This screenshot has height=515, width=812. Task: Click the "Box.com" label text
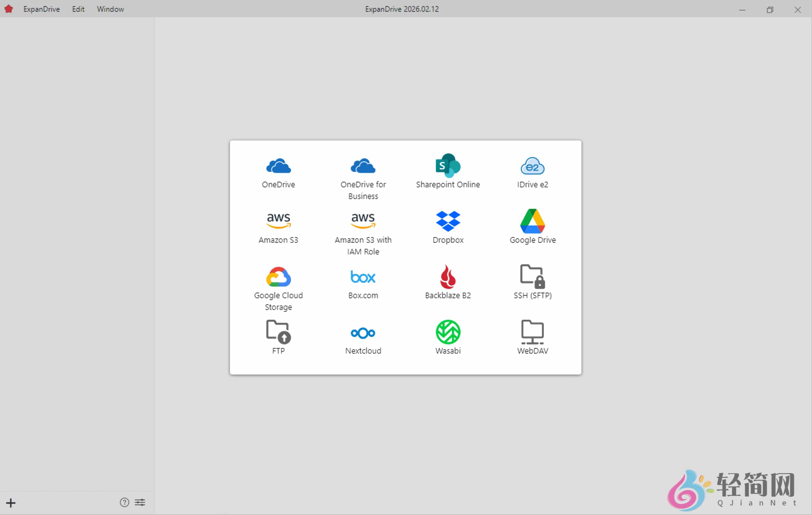[x=363, y=295]
